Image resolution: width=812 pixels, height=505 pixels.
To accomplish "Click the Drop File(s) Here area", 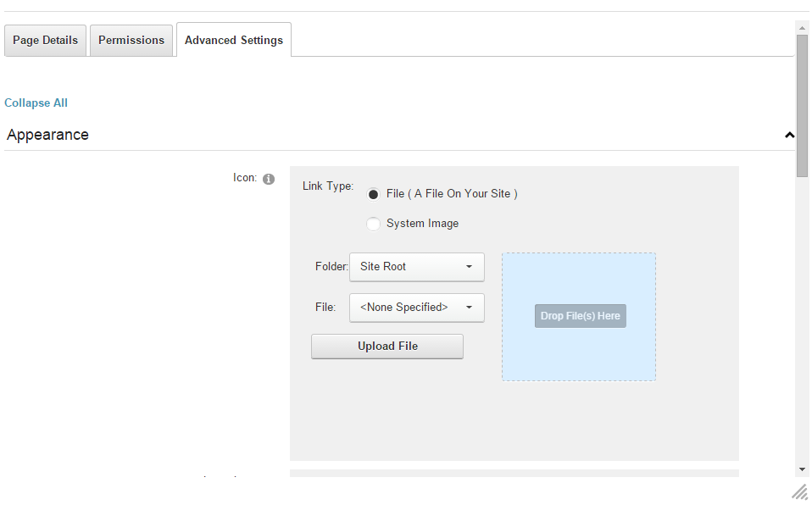I will tap(578, 317).
